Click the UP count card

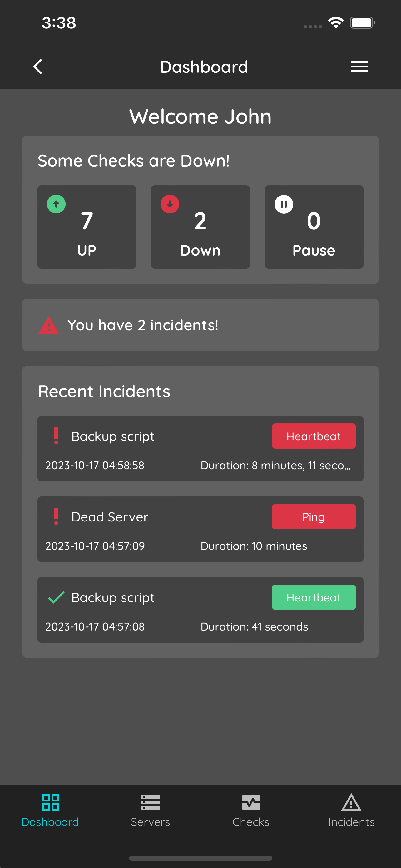(x=87, y=227)
